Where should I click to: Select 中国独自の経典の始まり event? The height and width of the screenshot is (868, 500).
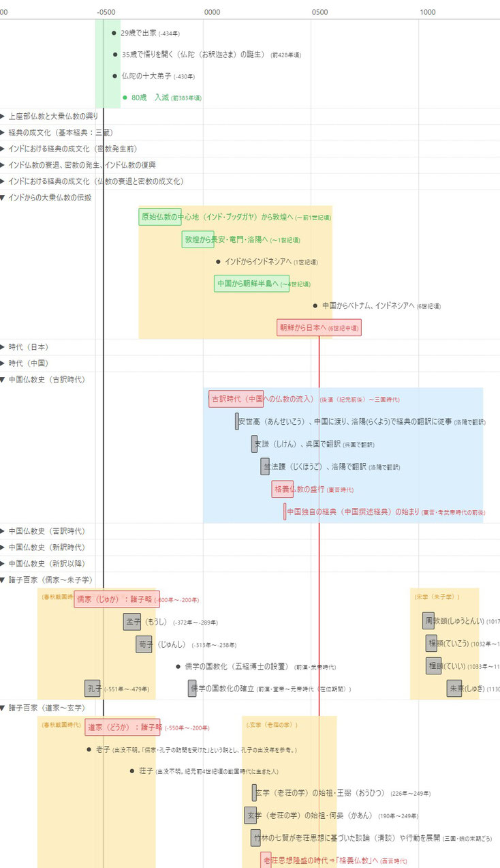(285, 511)
